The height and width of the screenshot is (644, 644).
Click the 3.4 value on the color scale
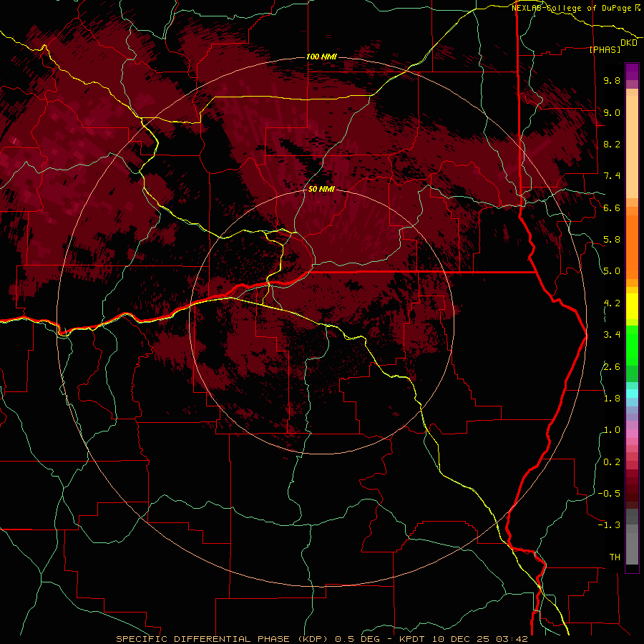(612, 335)
